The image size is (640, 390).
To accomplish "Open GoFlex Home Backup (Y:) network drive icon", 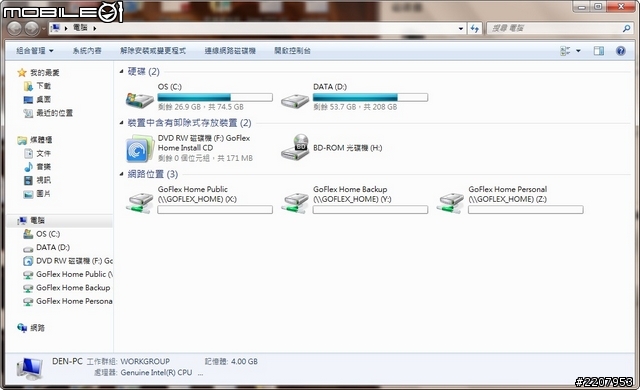I will pos(295,203).
